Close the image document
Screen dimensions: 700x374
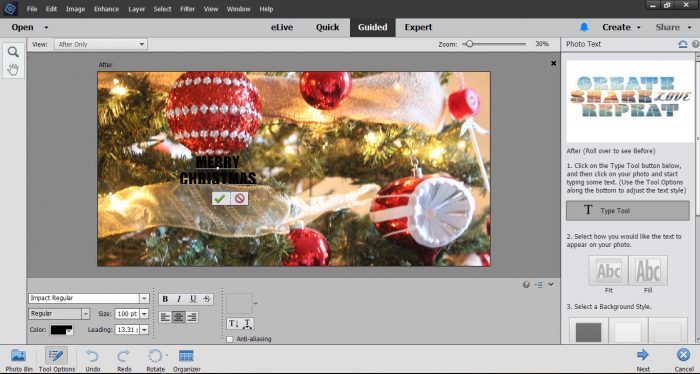[554, 63]
